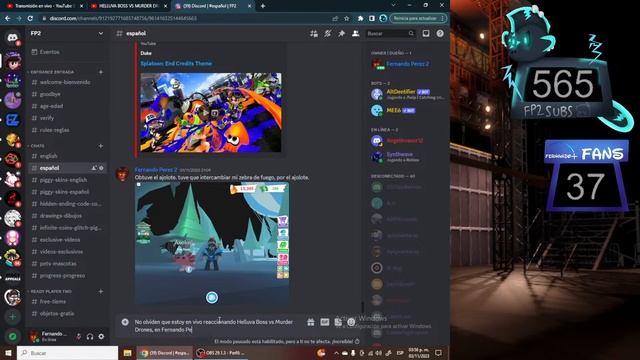The width and height of the screenshot is (640, 360).
Task: Click edit channel gear on español channel
Action: 102,168
